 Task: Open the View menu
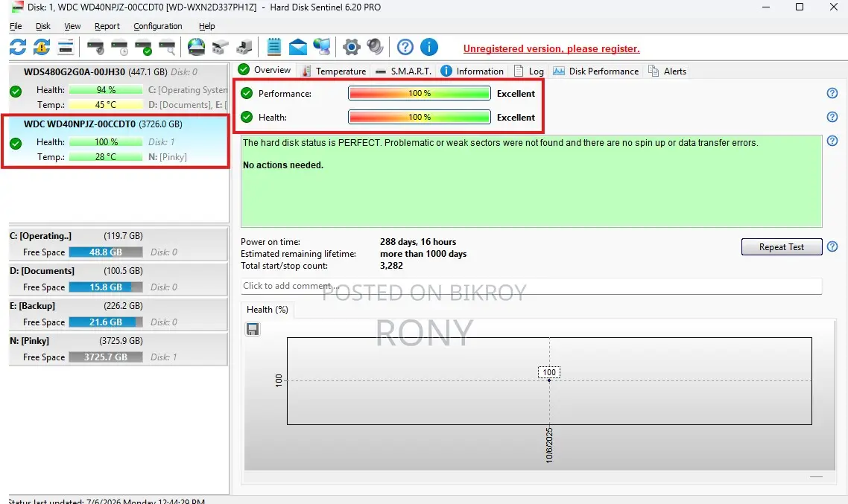pyautogui.click(x=72, y=26)
